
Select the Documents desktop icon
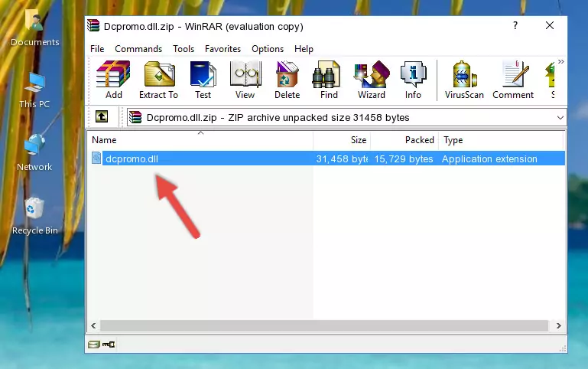pos(35,28)
